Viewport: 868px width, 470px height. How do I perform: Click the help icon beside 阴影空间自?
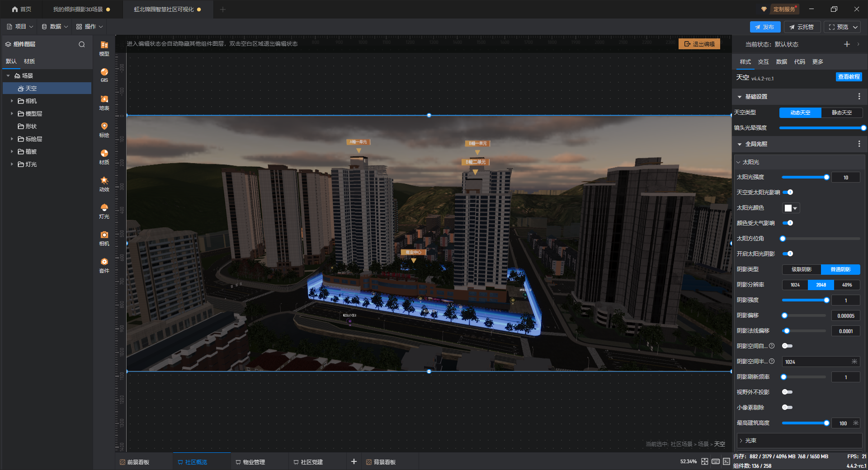tap(772, 346)
